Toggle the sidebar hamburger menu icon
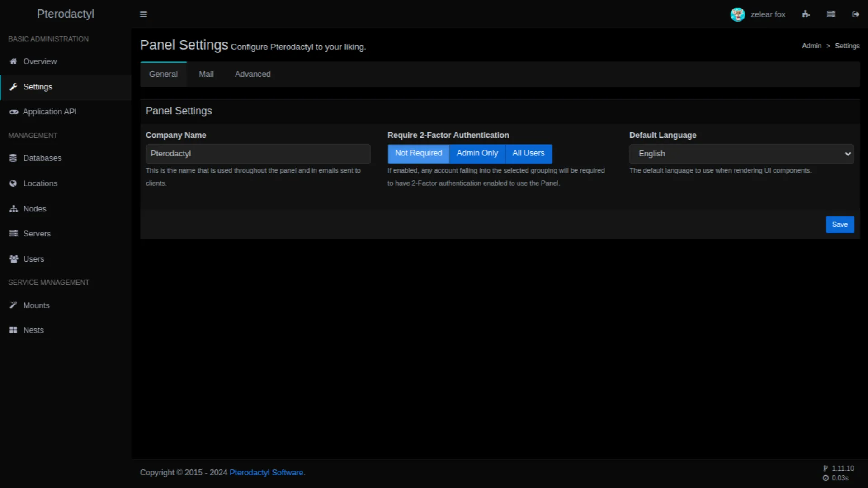The image size is (868, 488). (143, 14)
